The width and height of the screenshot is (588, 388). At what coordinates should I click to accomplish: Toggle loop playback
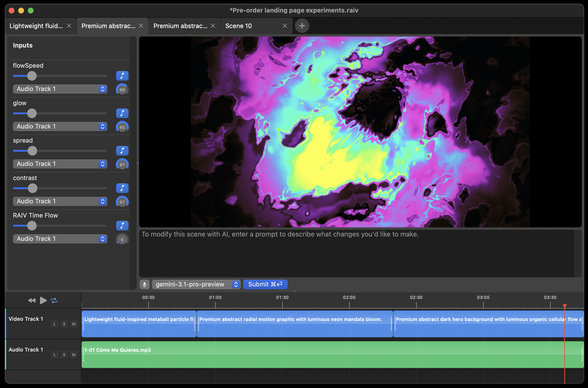pyautogui.click(x=54, y=300)
